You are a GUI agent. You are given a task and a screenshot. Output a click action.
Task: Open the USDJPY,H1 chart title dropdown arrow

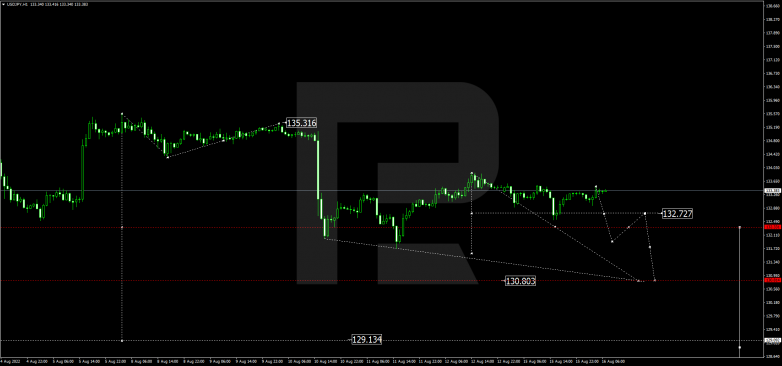pos(2,4)
